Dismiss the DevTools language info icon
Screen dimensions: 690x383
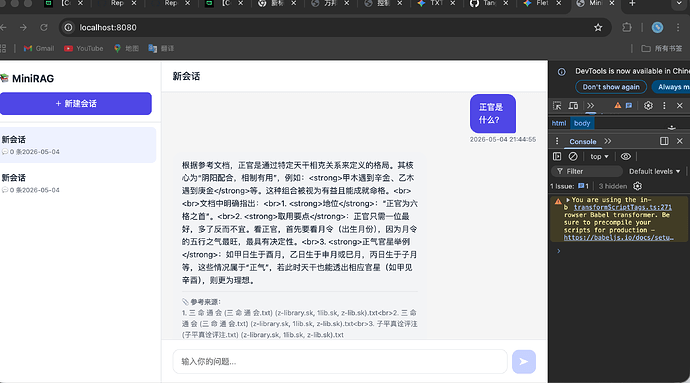click(562, 71)
